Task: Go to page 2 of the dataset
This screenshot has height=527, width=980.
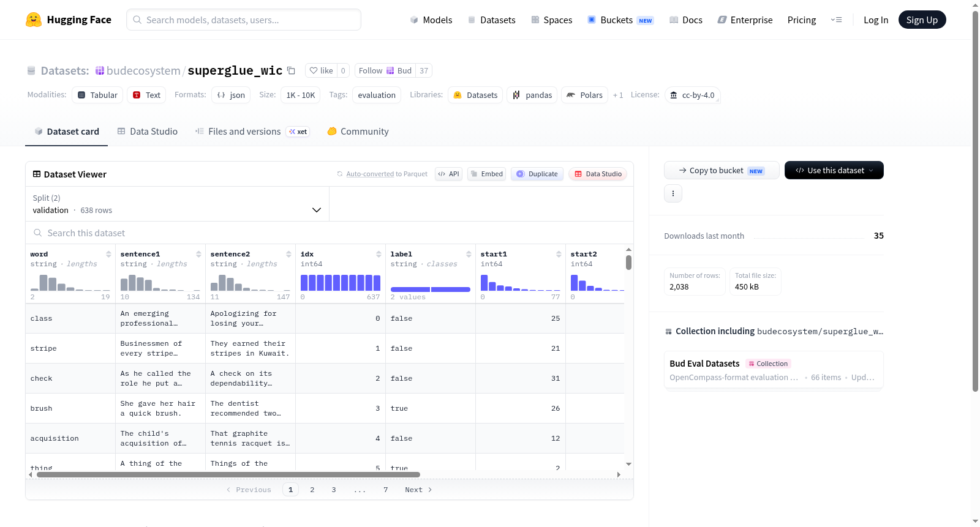Action: (312, 490)
